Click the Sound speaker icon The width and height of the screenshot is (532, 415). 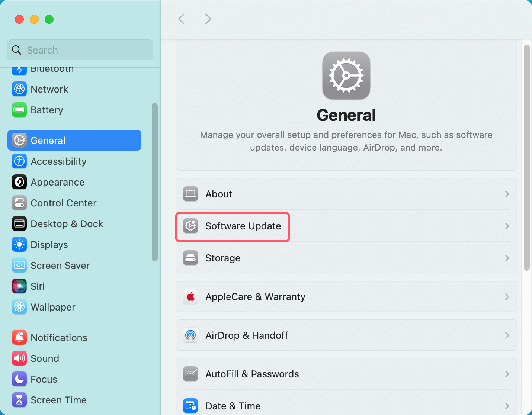click(19, 358)
